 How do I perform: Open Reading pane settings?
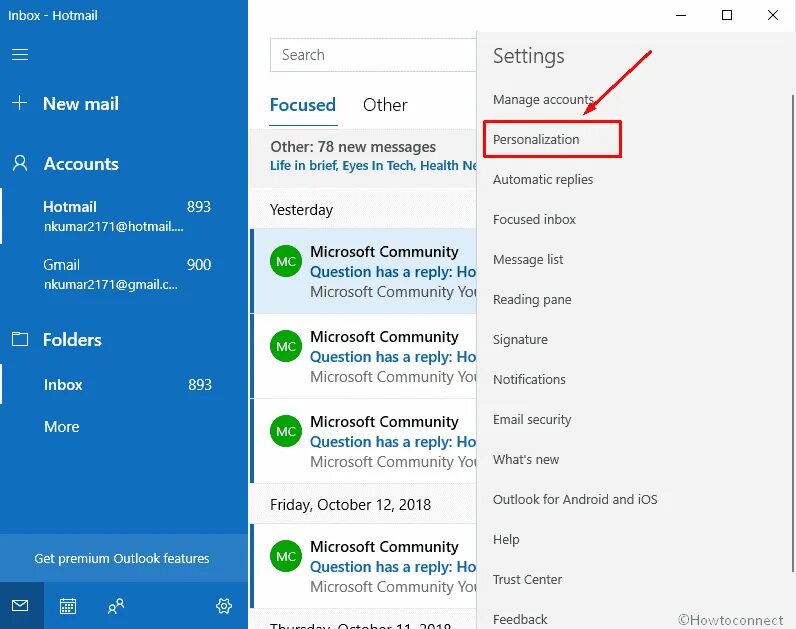[532, 300]
